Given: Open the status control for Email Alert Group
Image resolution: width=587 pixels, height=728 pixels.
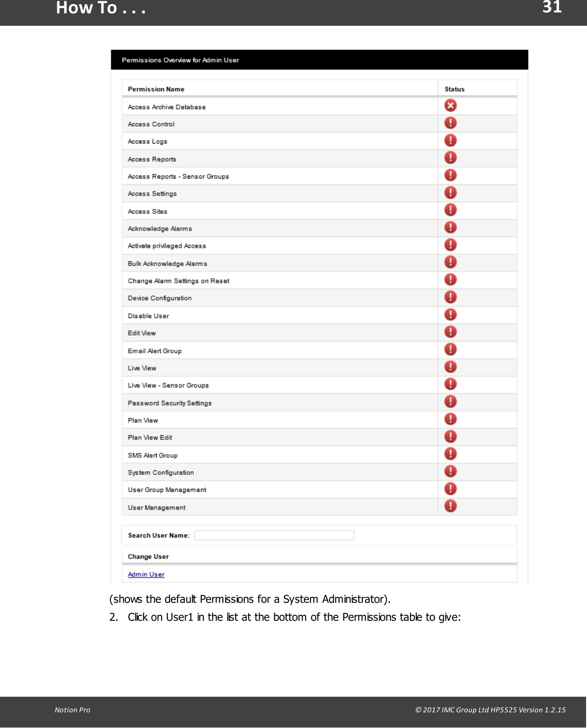Looking at the screenshot, I should click(x=450, y=350).
